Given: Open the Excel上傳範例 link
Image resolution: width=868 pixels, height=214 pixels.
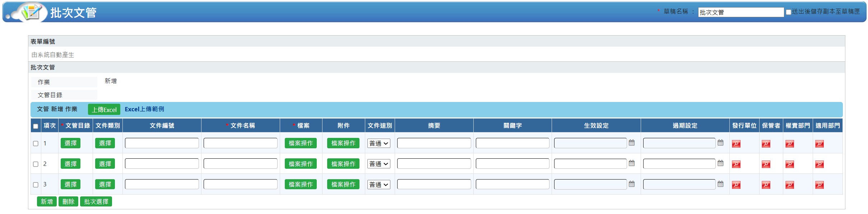Looking at the screenshot, I should pyautogui.click(x=144, y=109).
